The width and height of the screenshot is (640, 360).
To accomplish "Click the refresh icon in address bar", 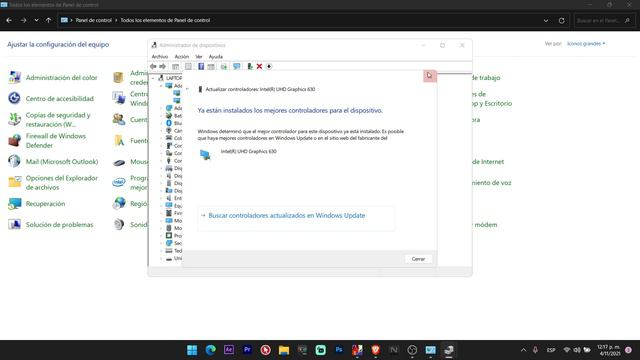I will (x=562, y=20).
